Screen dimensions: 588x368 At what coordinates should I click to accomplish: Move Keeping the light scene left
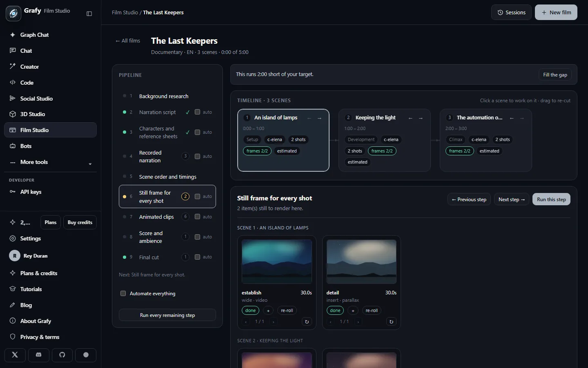tap(410, 118)
